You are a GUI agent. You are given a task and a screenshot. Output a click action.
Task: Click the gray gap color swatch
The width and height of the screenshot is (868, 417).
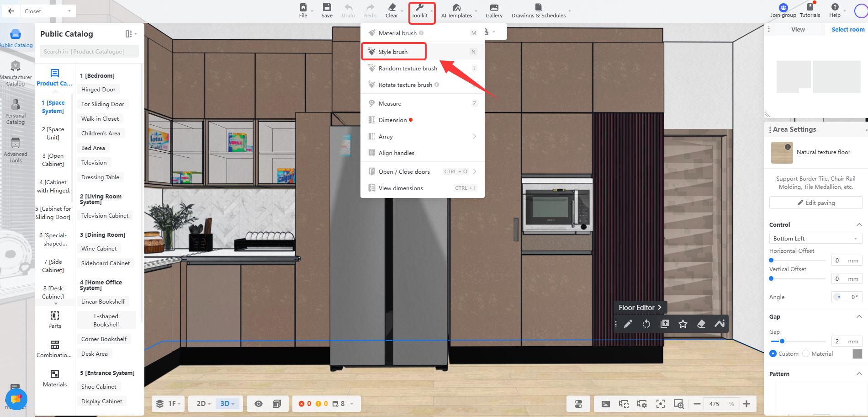pyautogui.click(x=857, y=354)
